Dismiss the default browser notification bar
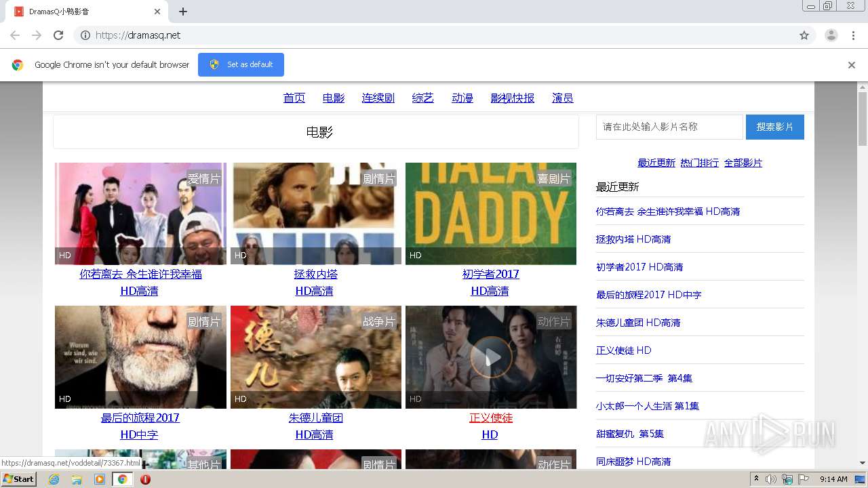 tap(852, 65)
